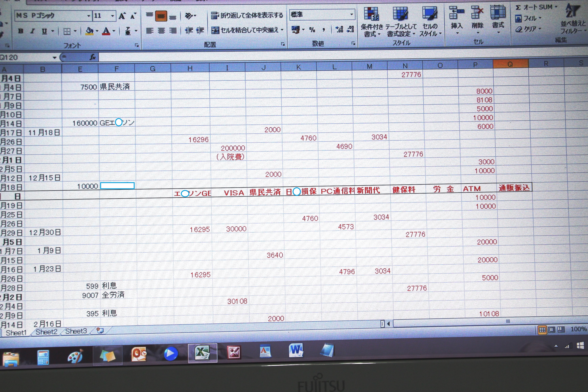The image size is (588, 392).
Task: Toggle wrap text to show all
Action: (247, 15)
